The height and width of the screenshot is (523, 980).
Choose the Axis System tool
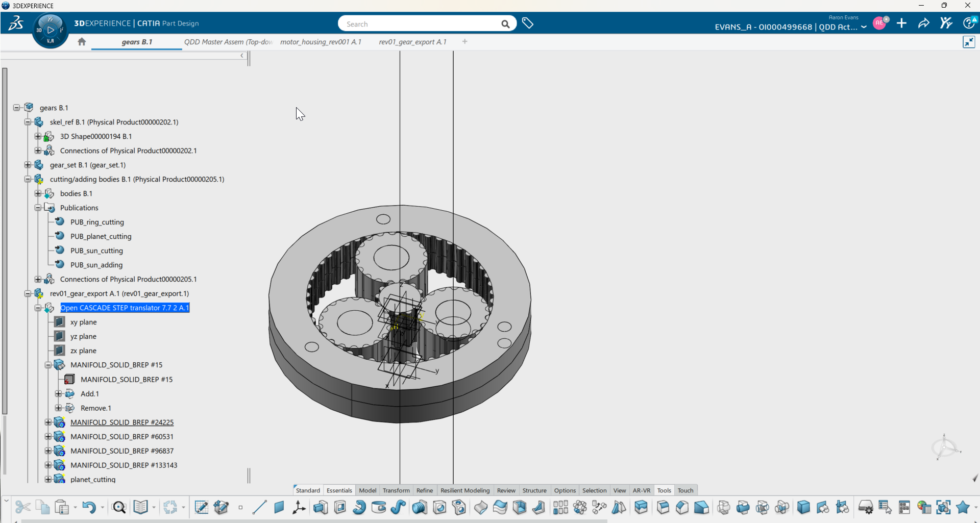(299, 507)
